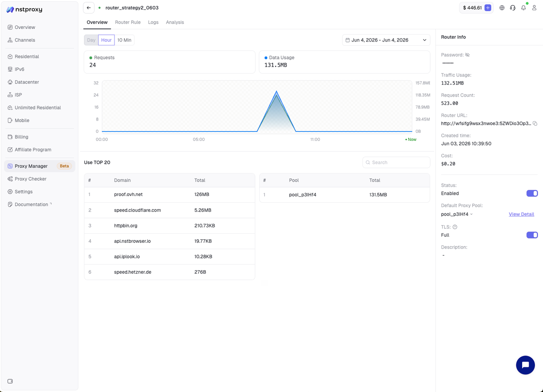Copy the Router URL
This screenshot has height=392, width=543.
coord(535,123)
